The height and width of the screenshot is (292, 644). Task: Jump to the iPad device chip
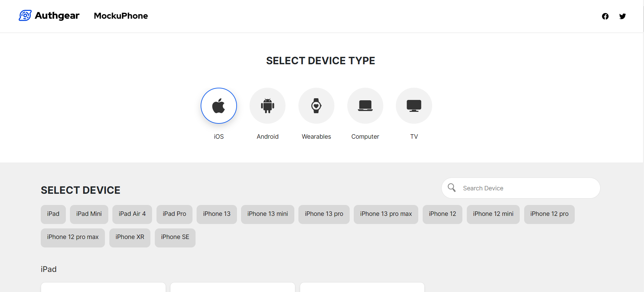53,214
